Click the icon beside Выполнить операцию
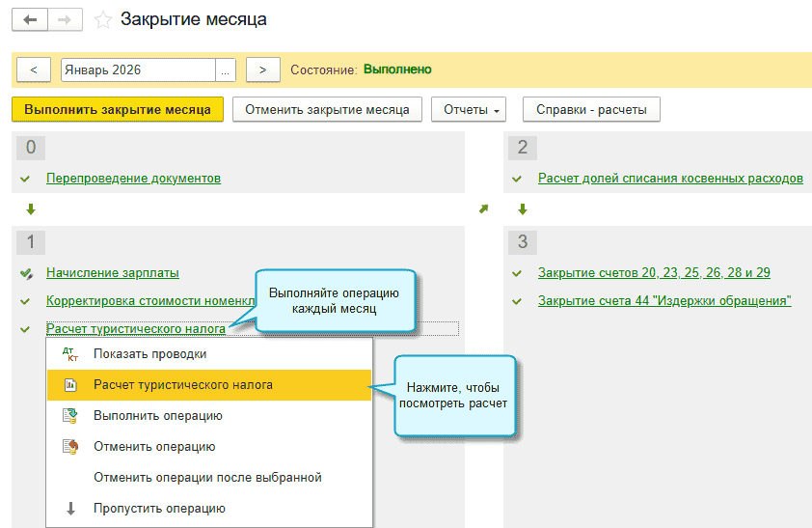Image resolution: width=812 pixels, height=528 pixels. click(70, 416)
